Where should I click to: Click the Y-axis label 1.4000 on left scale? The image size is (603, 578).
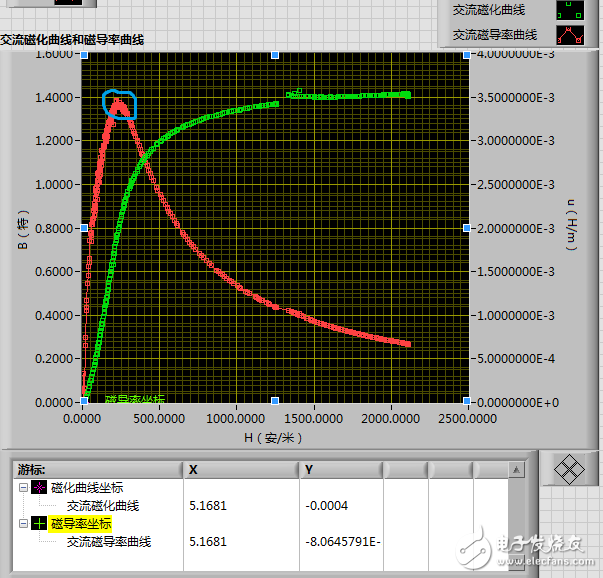[54, 98]
